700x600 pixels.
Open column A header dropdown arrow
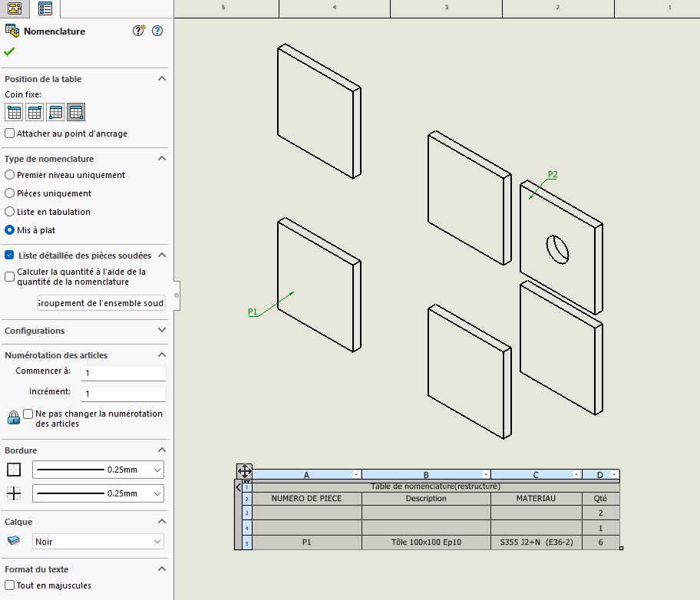coord(355,475)
